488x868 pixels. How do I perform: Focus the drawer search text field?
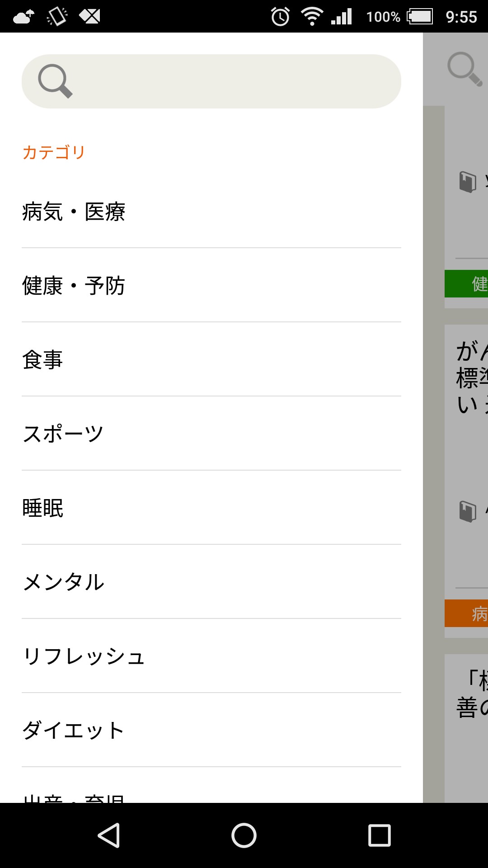[235, 81]
